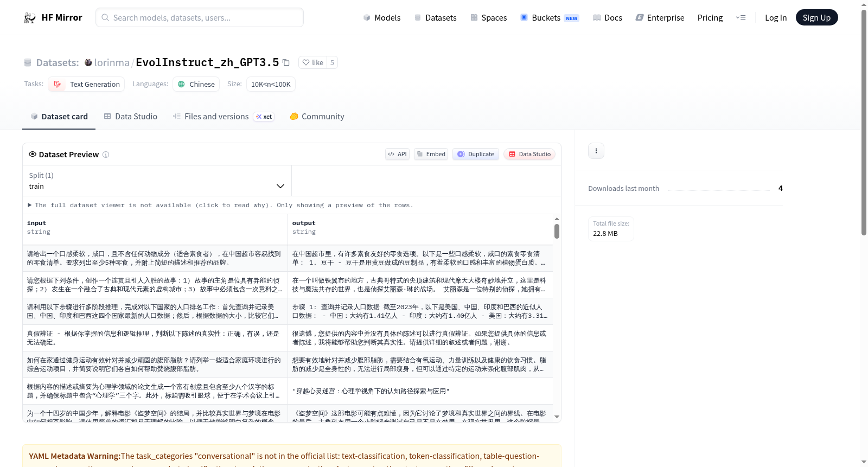
Task: Select the output cell starting with 步骤 1: 查询并记录人口数据
Action: tap(420, 311)
